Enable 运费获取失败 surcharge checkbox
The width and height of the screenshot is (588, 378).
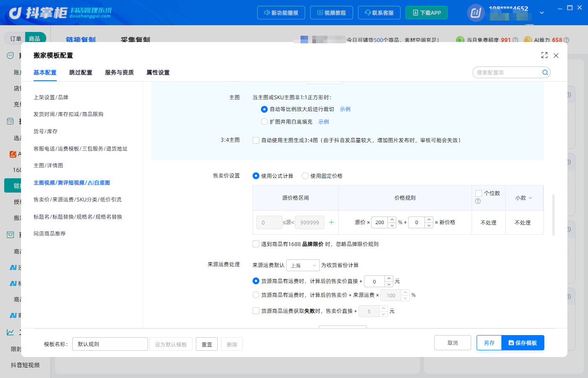pos(256,311)
